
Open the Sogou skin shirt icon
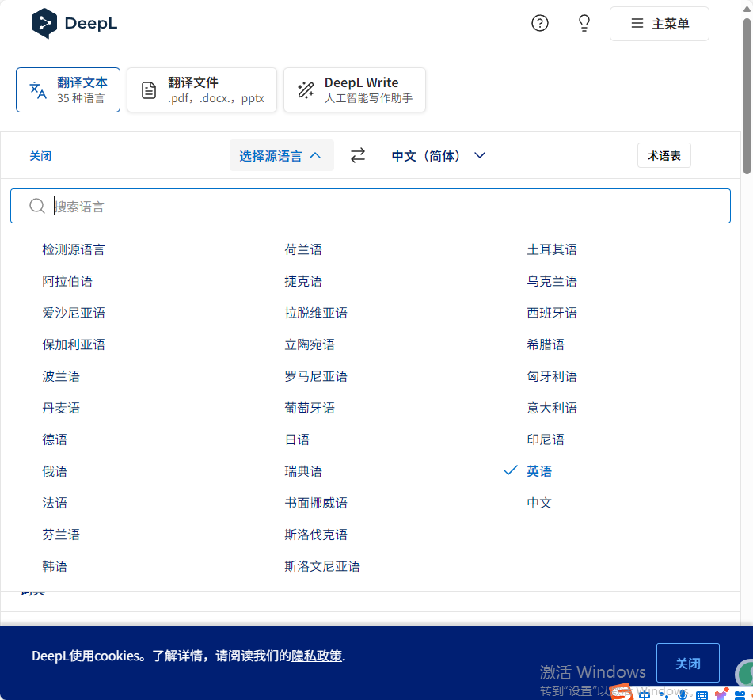click(721, 694)
